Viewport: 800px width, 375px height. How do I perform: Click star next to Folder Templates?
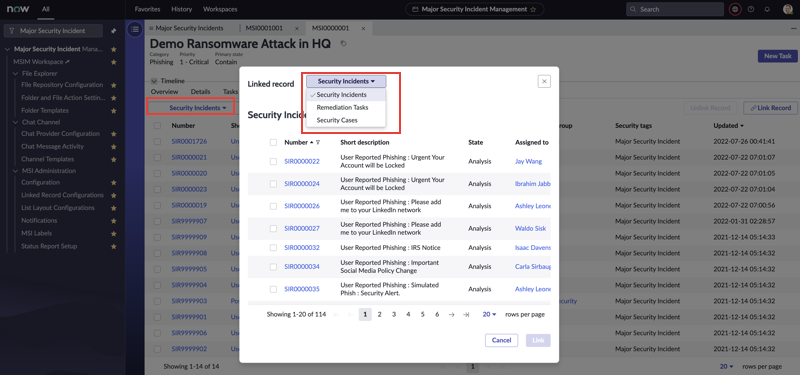pyautogui.click(x=114, y=111)
